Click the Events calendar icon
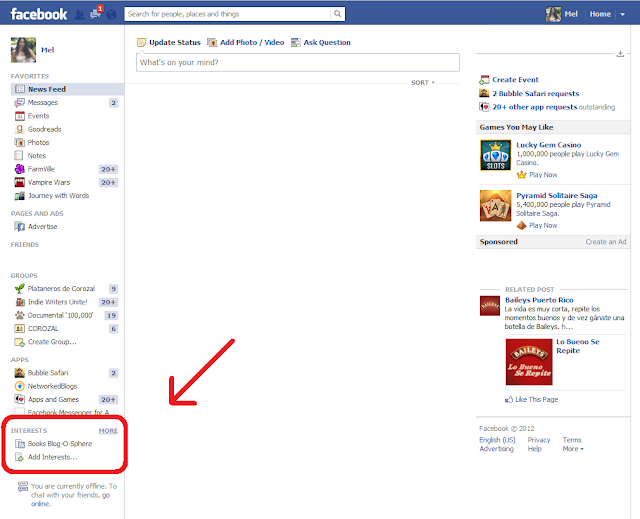Screen dimensions: 640x519 20,116
